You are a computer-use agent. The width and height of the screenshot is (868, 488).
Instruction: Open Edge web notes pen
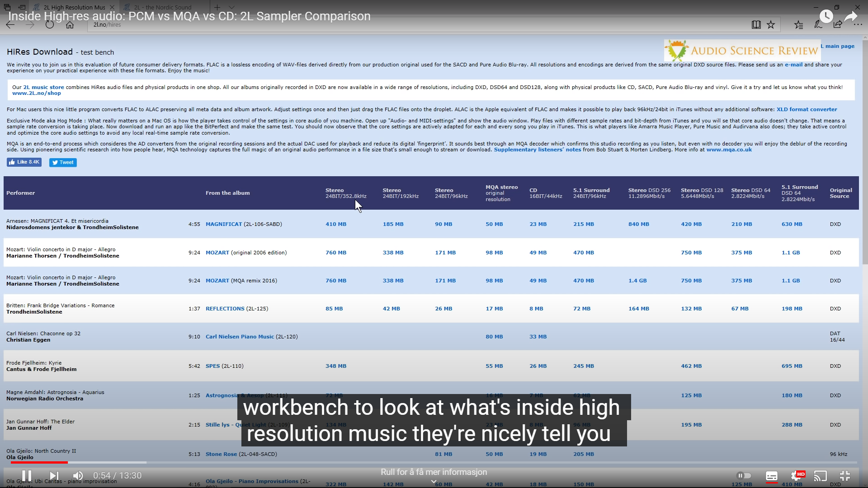pyautogui.click(x=818, y=25)
